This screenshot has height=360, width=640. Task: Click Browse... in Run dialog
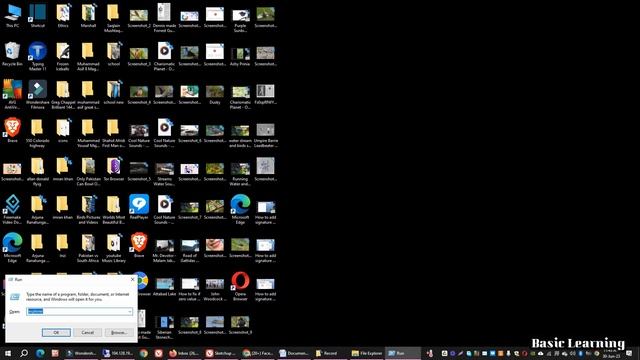point(119,333)
